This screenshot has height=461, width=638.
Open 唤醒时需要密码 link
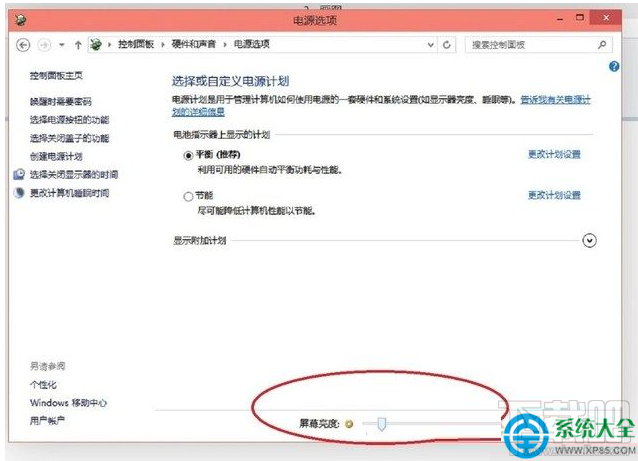61,102
